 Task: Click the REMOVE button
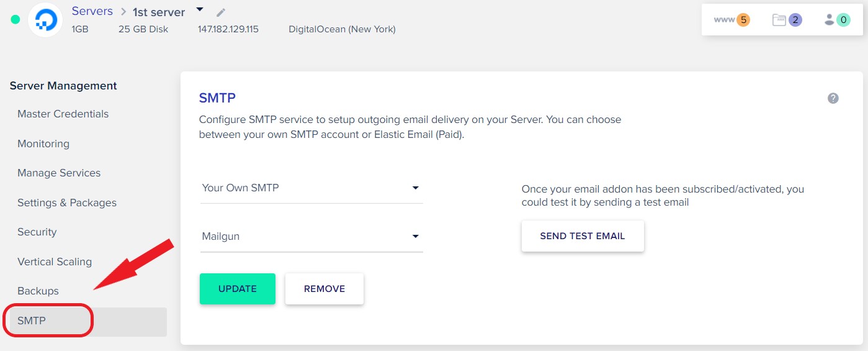pos(324,289)
